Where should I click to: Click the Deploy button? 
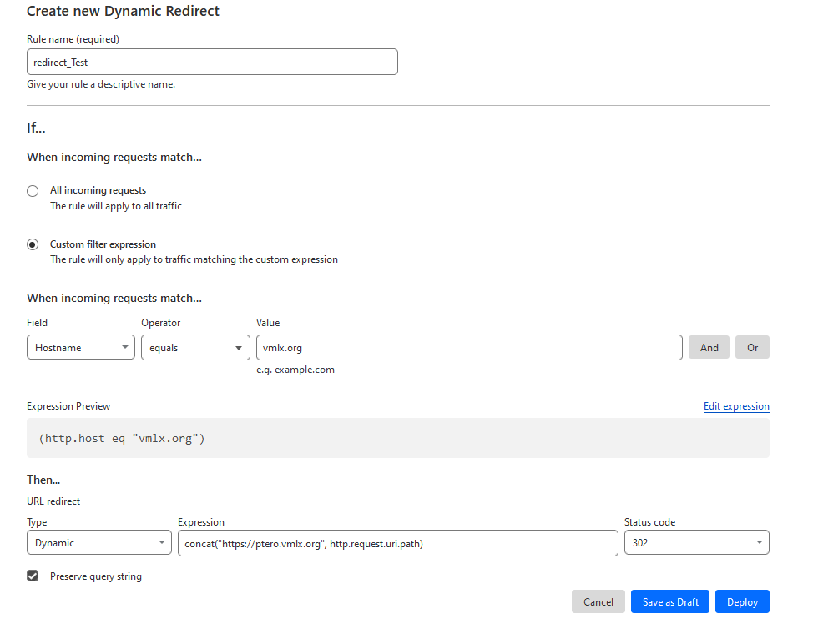pos(742,602)
